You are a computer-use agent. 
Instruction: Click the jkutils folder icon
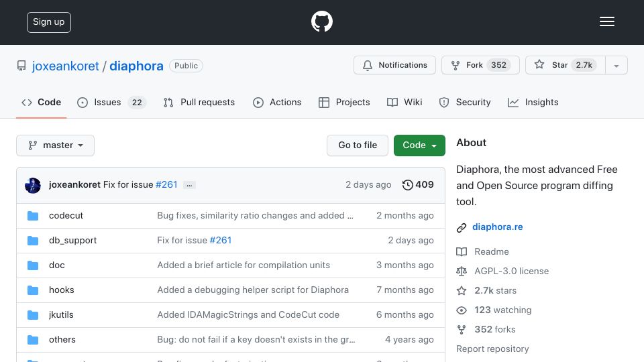click(33, 315)
